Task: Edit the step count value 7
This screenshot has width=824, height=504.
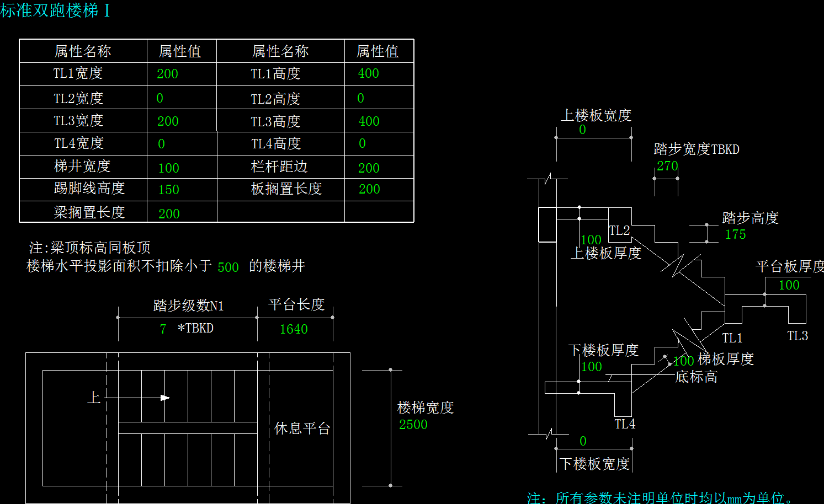Action: coord(163,329)
